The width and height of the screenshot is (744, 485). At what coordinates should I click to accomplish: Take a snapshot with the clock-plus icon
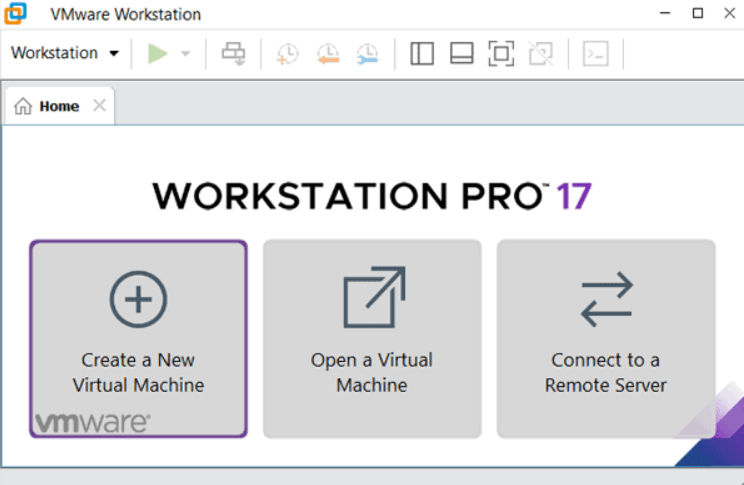(x=288, y=53)
